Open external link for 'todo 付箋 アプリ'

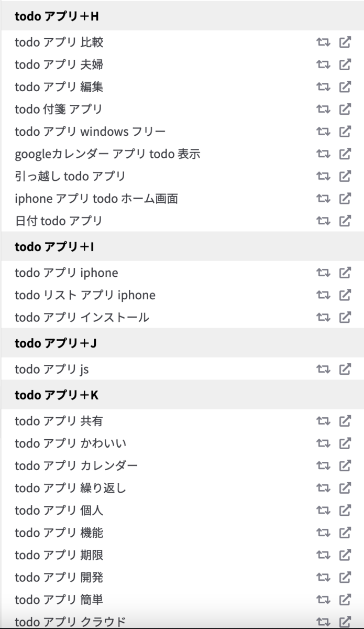pyautogui.click(x=345, y=109)
